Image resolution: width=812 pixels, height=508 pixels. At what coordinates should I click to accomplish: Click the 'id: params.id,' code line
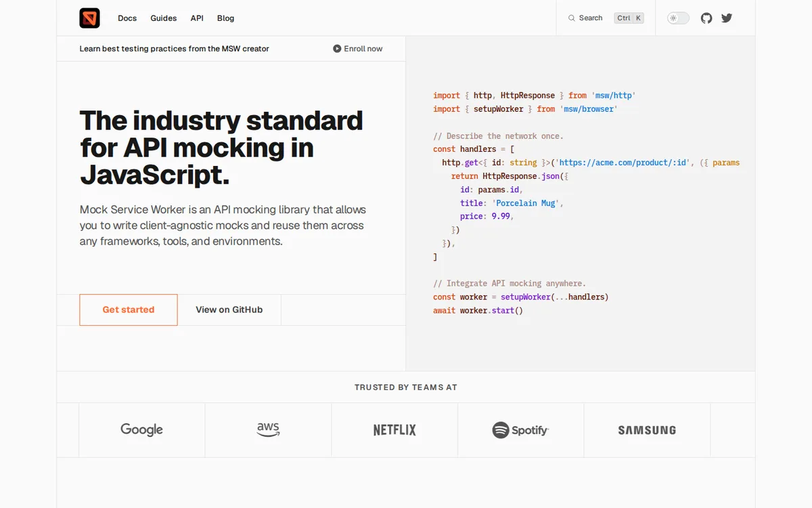[x=492, y=190]
